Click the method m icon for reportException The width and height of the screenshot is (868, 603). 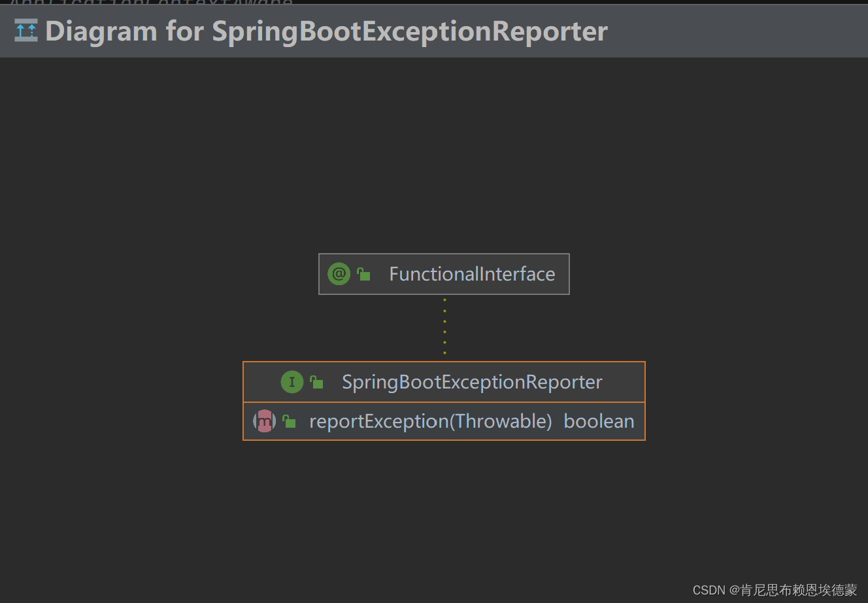[x=264, y=421]
